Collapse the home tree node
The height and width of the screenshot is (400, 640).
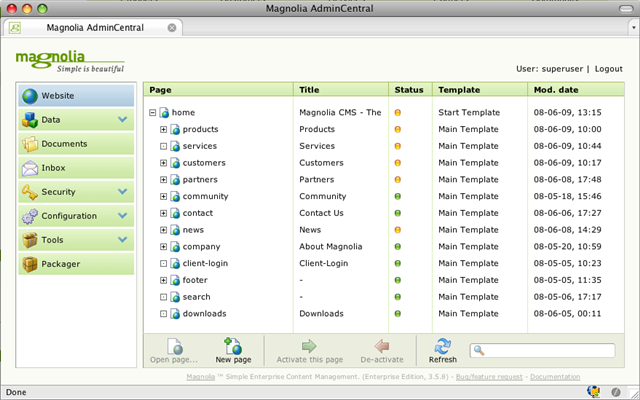pyautogui.click(x=153, y=113)
